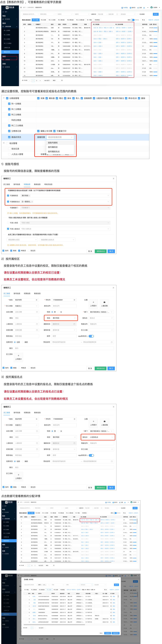Toggle app报名录入 switch in 按所属校区 section dialog
The height and width of the screenshot is (644, 162).
(91, 336)
